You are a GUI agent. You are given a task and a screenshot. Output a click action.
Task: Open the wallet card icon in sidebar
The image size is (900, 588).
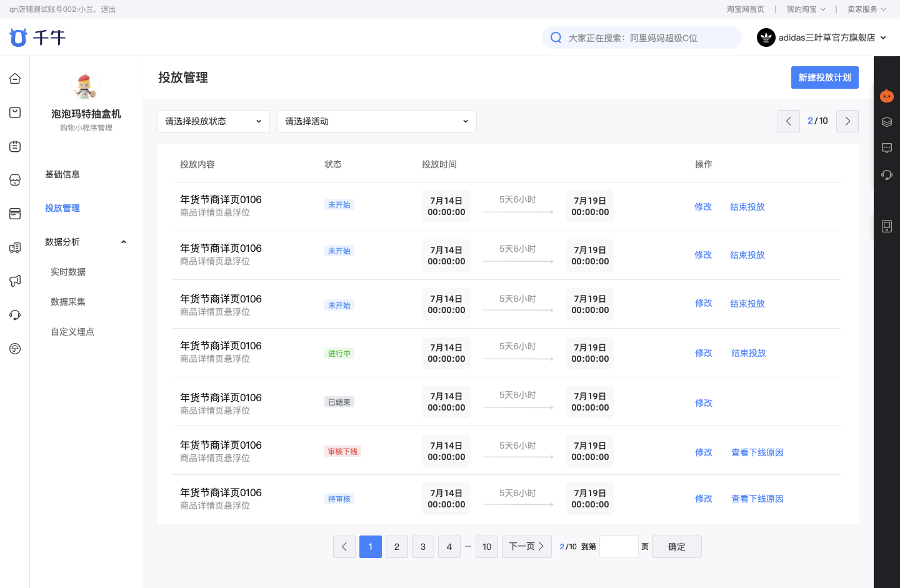(x=15, y=214)
